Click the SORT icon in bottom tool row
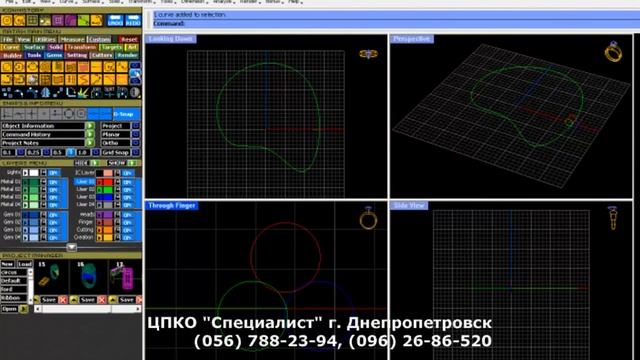Screen dimensions: 640x360 (x=109, y=93)
